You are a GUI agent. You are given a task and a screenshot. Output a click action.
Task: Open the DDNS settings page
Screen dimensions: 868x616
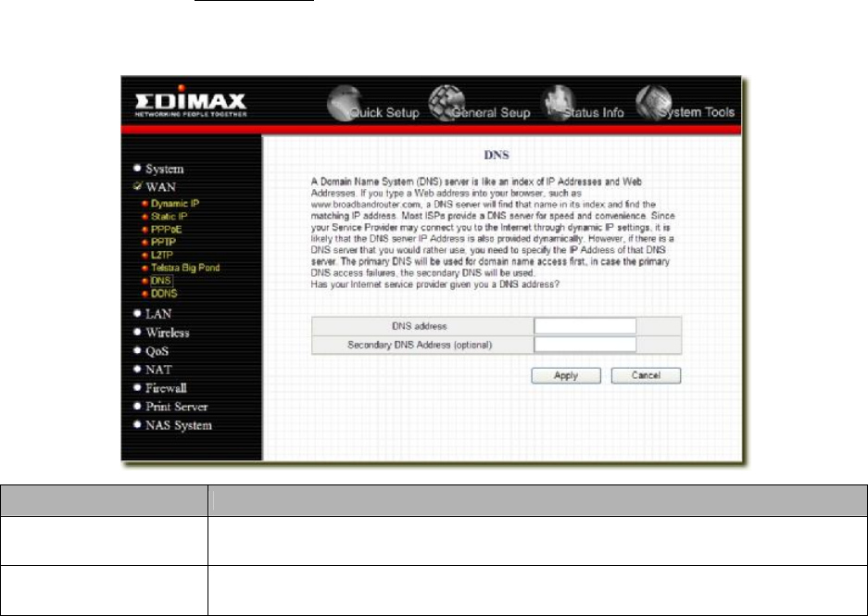click(x=164, y=294)
